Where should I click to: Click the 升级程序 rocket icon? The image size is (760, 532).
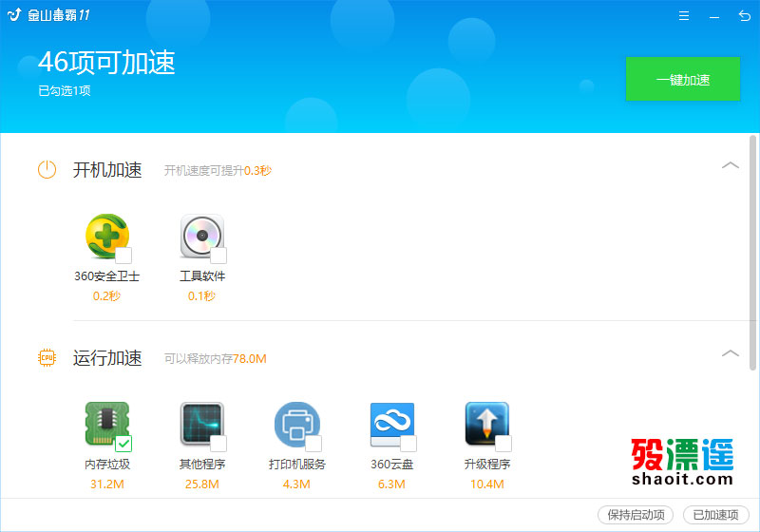pyautogui.click(x=487, y=424)
